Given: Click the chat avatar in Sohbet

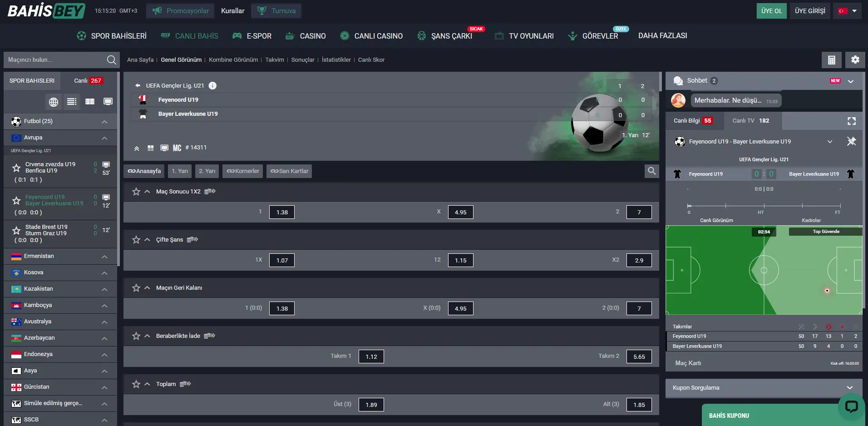Looking at the screenshot, I should (678, 100).
